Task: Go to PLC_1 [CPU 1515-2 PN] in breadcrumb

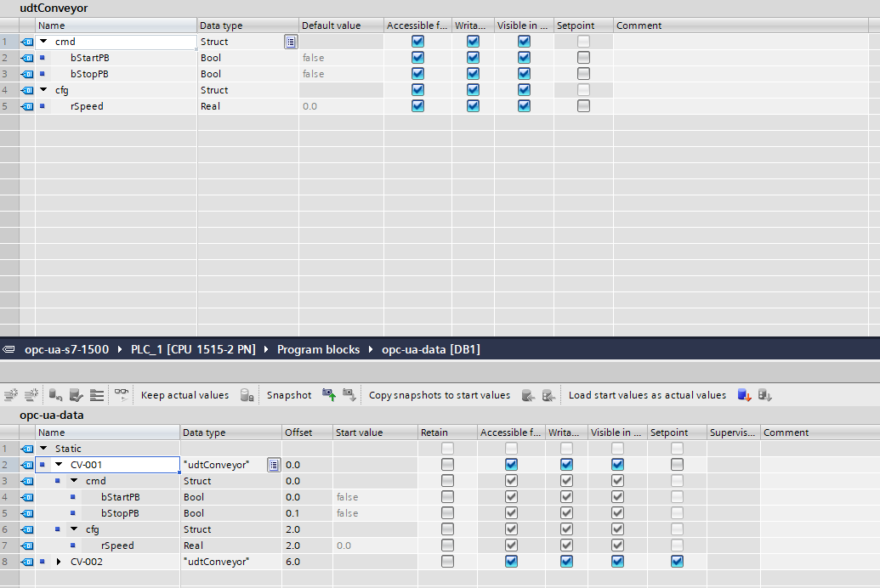Action: pos(193,349)
